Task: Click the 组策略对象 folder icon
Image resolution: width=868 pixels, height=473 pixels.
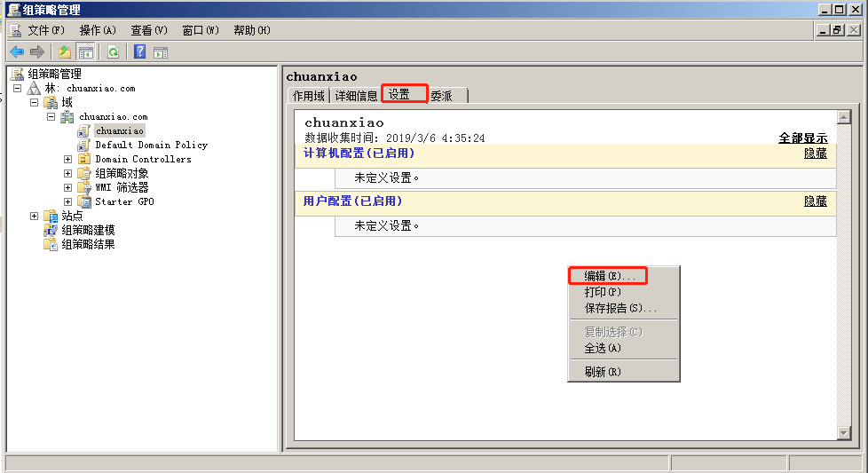Action: [83, 174]
